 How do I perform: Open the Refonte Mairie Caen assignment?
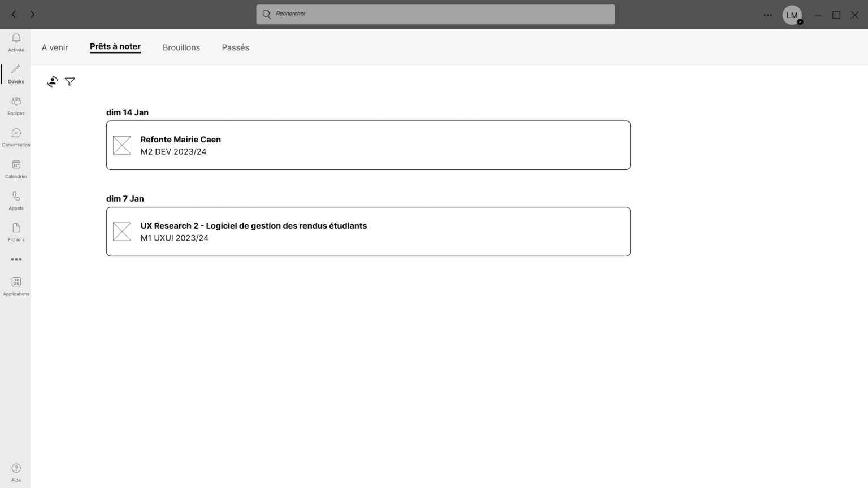coord(368,145)
